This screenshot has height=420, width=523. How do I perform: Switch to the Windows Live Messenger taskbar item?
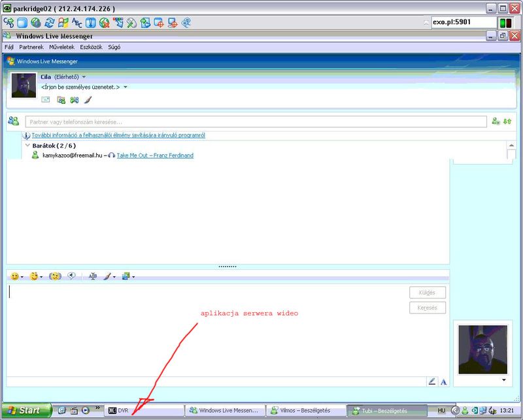click(226, 410)
